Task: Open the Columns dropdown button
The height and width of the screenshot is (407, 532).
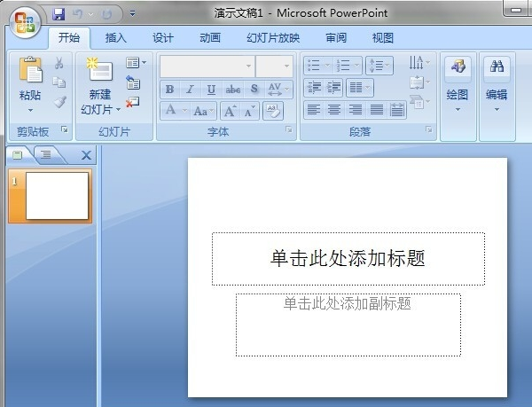Action: tap(360, 88)
